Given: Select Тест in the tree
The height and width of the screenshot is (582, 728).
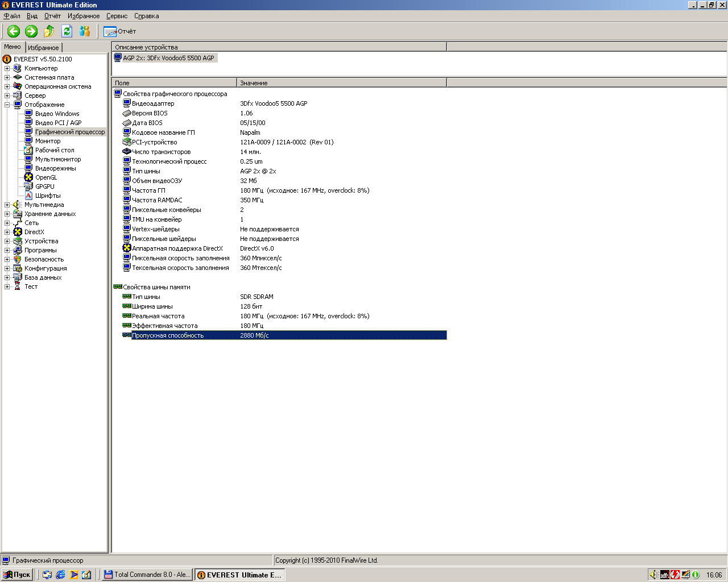Looking at the screenshot, I should (x=31, y=286).
